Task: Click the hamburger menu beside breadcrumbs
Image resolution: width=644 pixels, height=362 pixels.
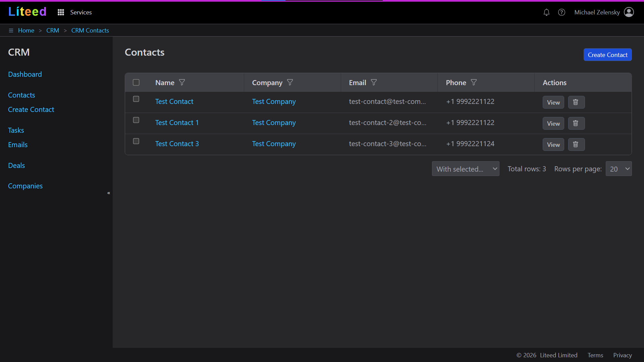Action: [11, 30]
